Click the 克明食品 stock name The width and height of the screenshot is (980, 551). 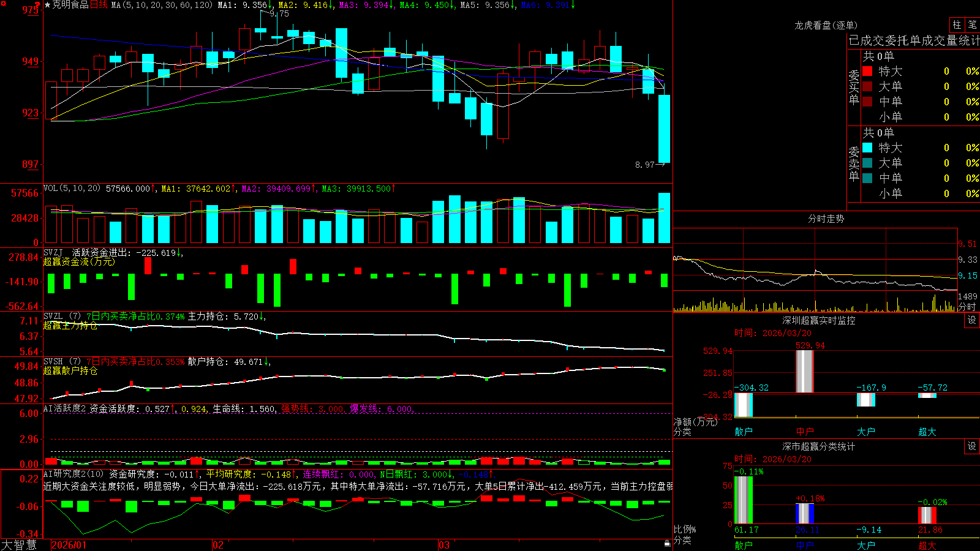(70, 5)
